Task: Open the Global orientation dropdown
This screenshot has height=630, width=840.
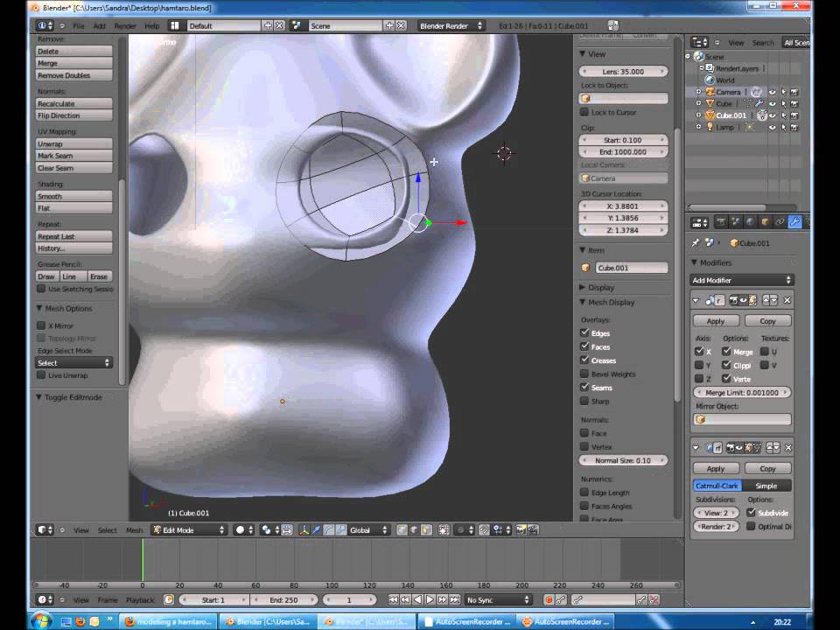Action: (x=368, y=530)
